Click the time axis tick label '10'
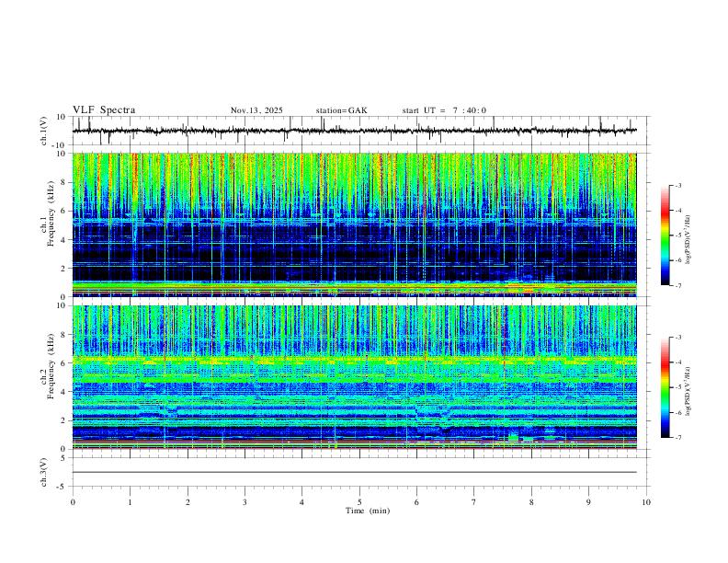 pyautogui.click(x=646, y=502)
